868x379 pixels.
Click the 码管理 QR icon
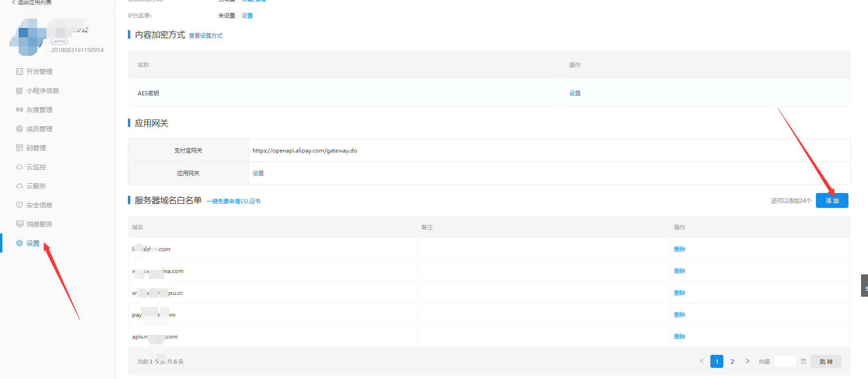click(20, 148)
